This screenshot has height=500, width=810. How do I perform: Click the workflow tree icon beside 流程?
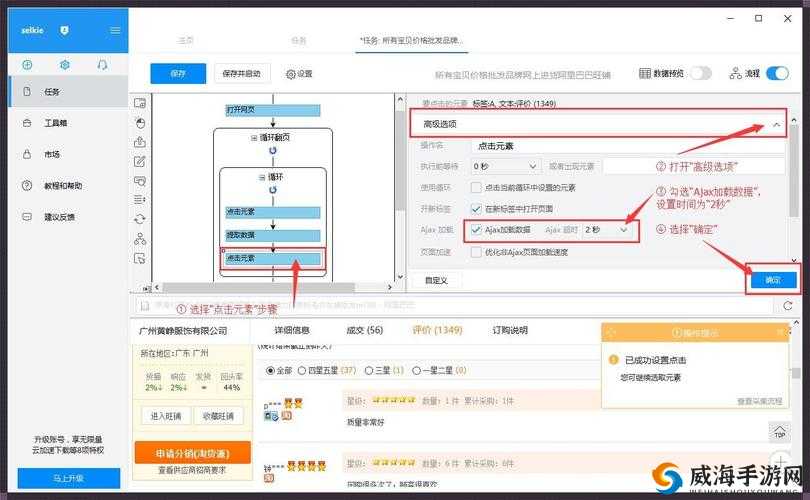(x=736, y=73)
